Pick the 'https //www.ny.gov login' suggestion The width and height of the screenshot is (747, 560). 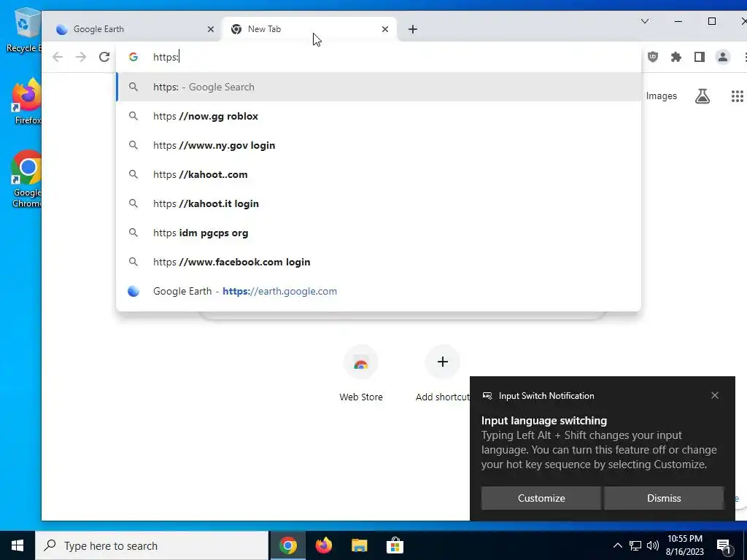(x=379, y=145)
